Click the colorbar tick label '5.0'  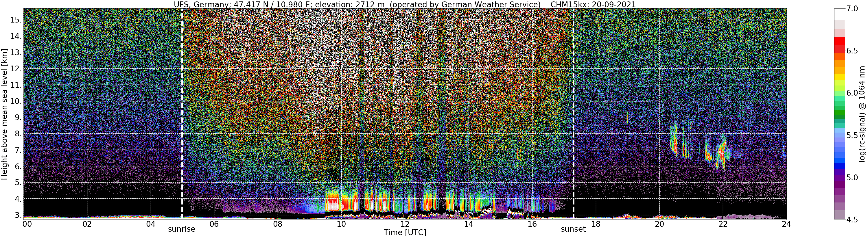pyautogui.click(x=852, y=177)
